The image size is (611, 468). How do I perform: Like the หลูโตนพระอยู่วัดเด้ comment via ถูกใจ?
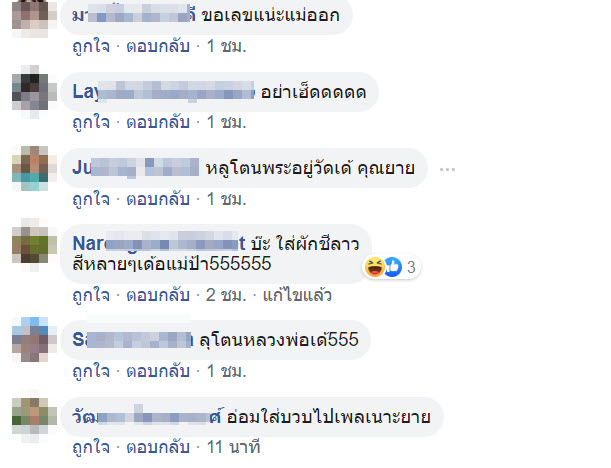click(x=91, y=199)
